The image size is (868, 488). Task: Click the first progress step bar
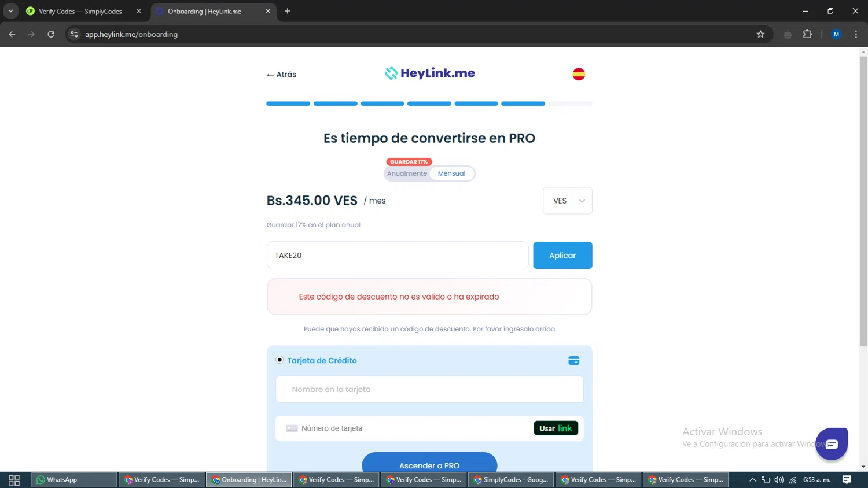(x=288, y=103)
